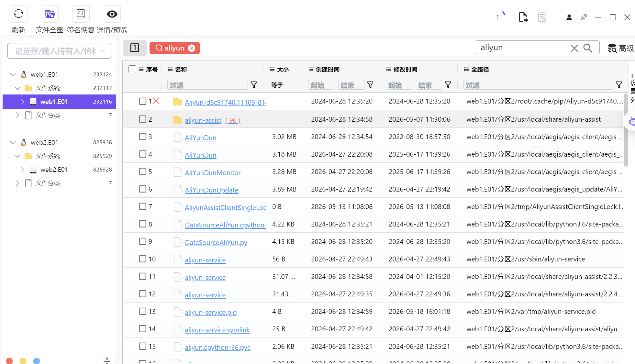The image size is (635, 364).
Task: Toggle the 详情/预览 eye icon
Action: [x=112, y=14]
